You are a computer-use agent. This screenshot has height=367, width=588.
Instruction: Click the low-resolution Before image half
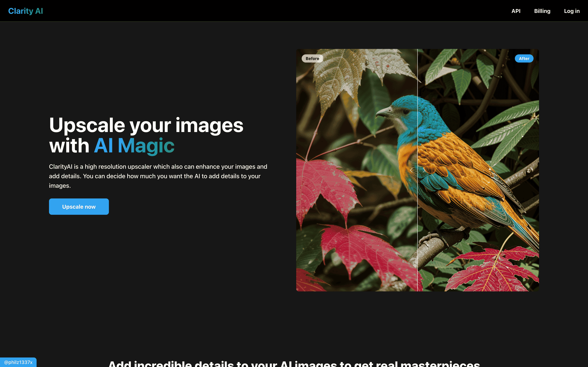(x=357, y=170)
